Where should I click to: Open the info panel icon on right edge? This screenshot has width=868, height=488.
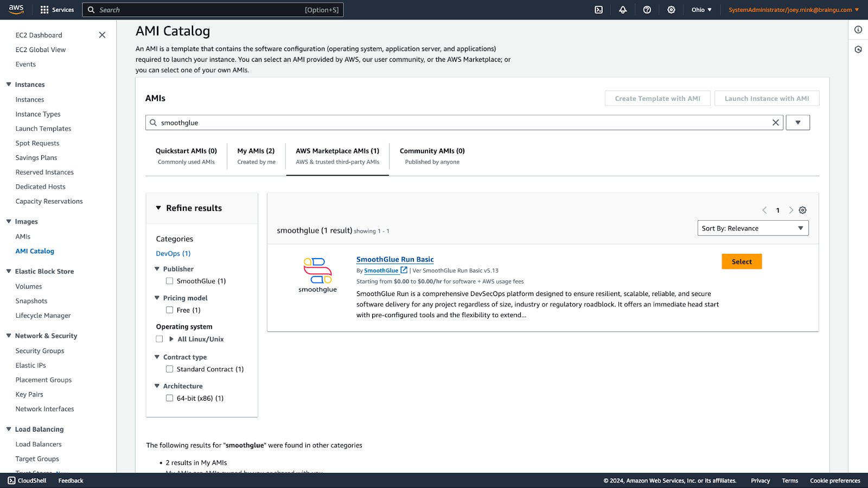tap(858, 30)
